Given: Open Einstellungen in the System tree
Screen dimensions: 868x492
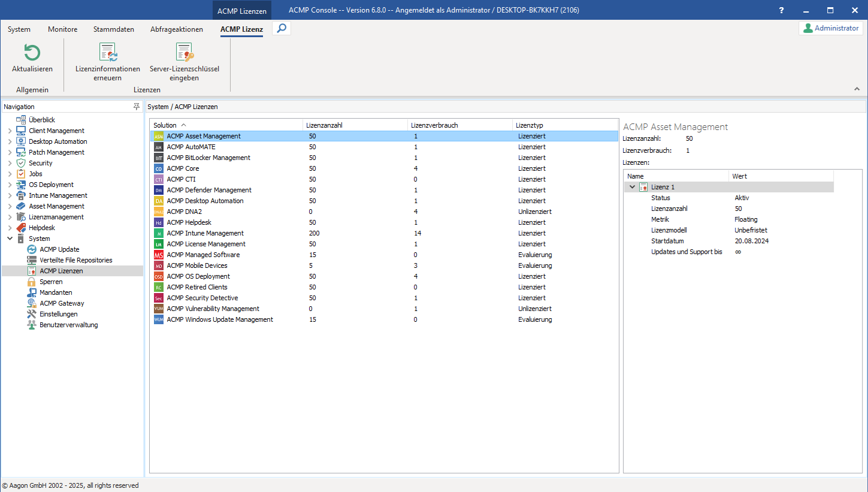Looking at the screenshot, I should coord(58,314).
